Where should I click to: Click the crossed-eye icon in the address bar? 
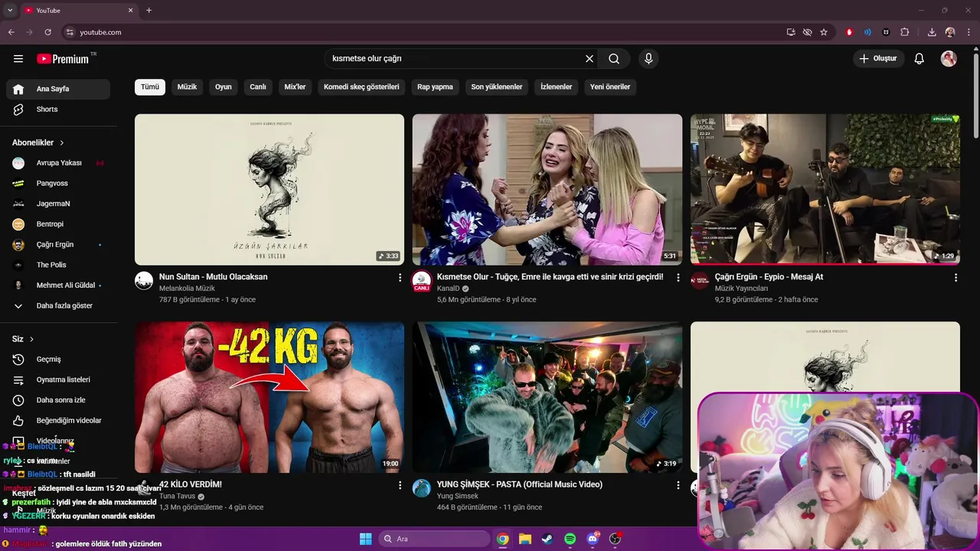pyautogui.click(x=807, y=32)
